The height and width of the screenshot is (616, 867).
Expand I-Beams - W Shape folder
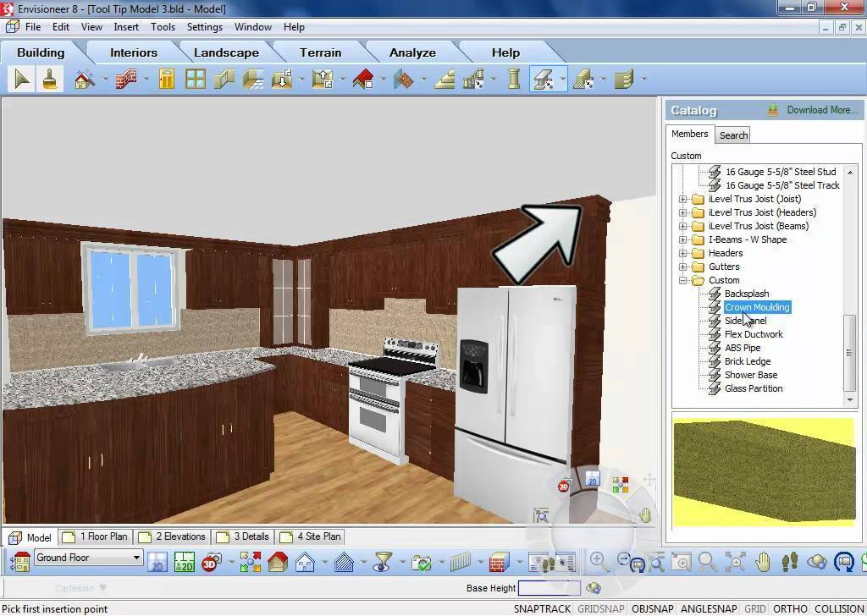(x=683, y=239)
